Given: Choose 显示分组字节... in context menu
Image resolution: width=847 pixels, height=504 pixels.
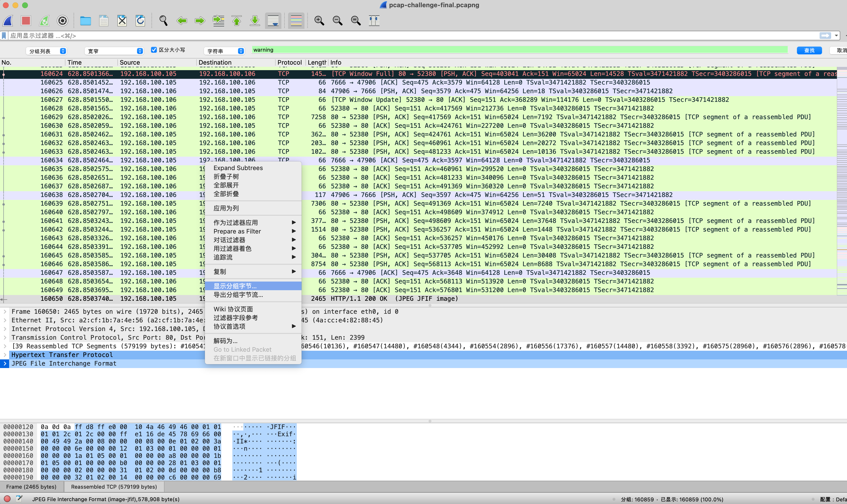Looking at the screenshot, I should (235, 286).
